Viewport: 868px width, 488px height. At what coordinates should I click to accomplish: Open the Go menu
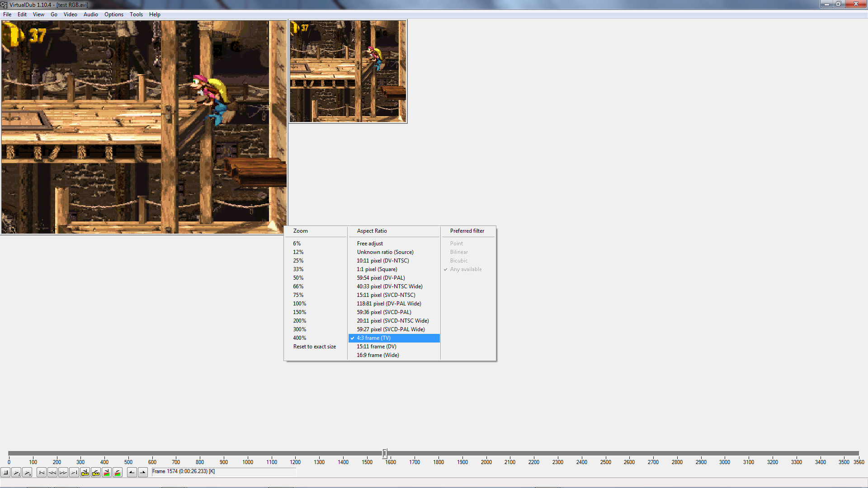pos(54,14)
